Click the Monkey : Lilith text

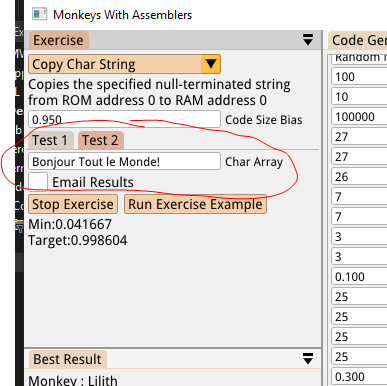point(73,381)
